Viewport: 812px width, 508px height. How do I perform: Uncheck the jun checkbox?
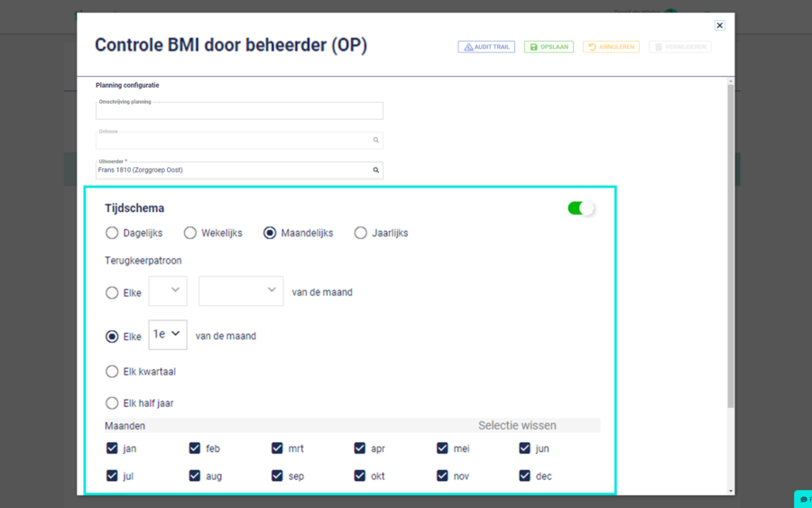pyautogui.click(x=524, y=448)
